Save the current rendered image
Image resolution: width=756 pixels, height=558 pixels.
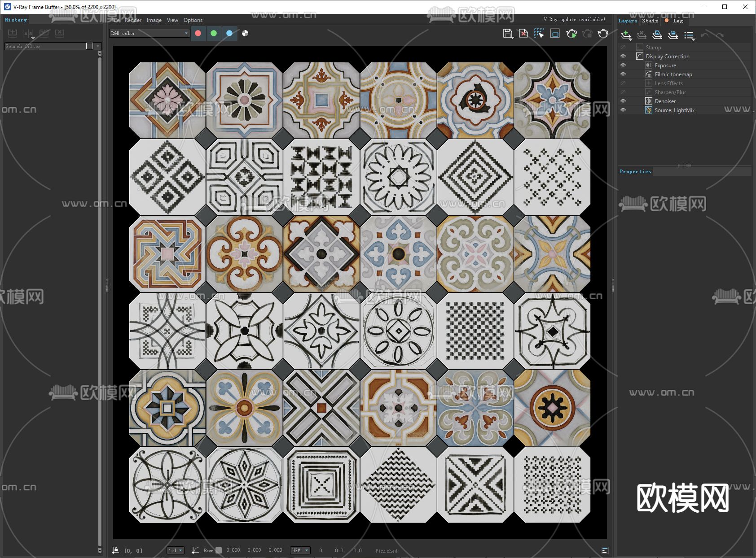pos(508,34)
